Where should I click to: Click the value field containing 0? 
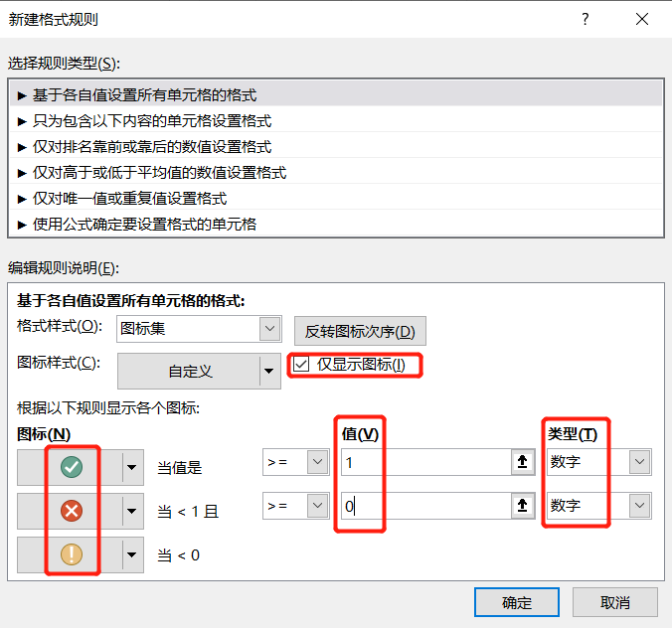[426, 506]
